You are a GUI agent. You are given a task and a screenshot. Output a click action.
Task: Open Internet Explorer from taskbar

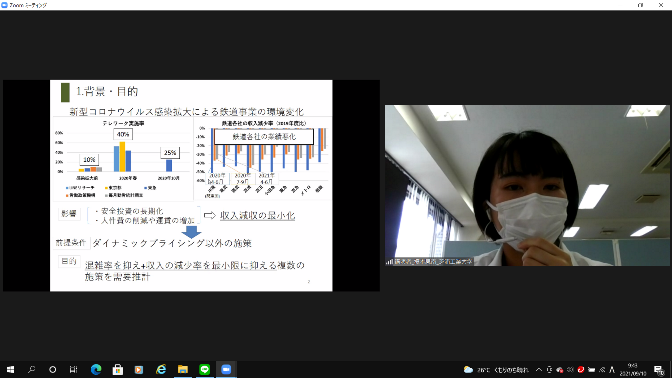161,369
